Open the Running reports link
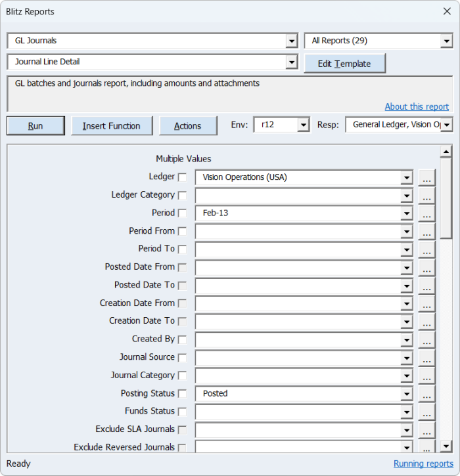 coord(423,464)
